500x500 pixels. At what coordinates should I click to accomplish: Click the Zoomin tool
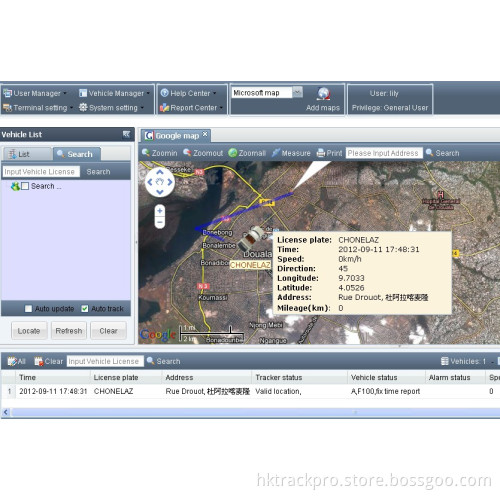pos(160,153)
